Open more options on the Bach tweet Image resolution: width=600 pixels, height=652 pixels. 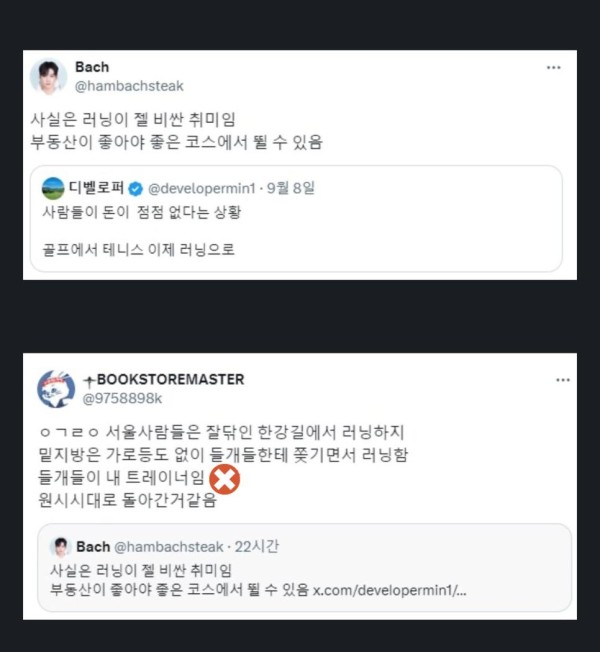(553, 67)
